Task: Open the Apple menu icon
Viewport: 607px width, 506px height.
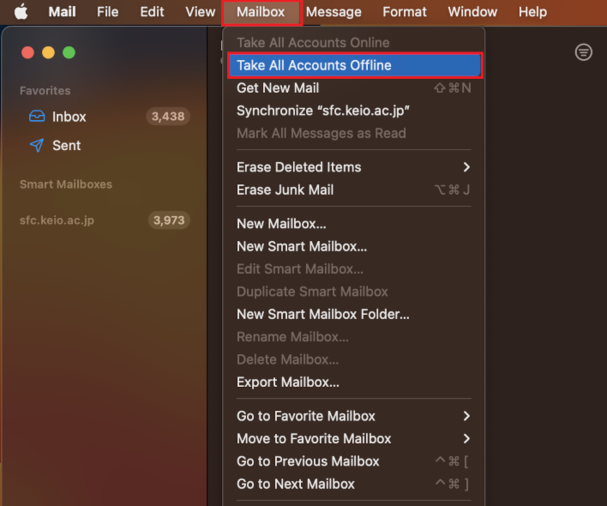Action: pyautogui.click(x=20, y=12)
